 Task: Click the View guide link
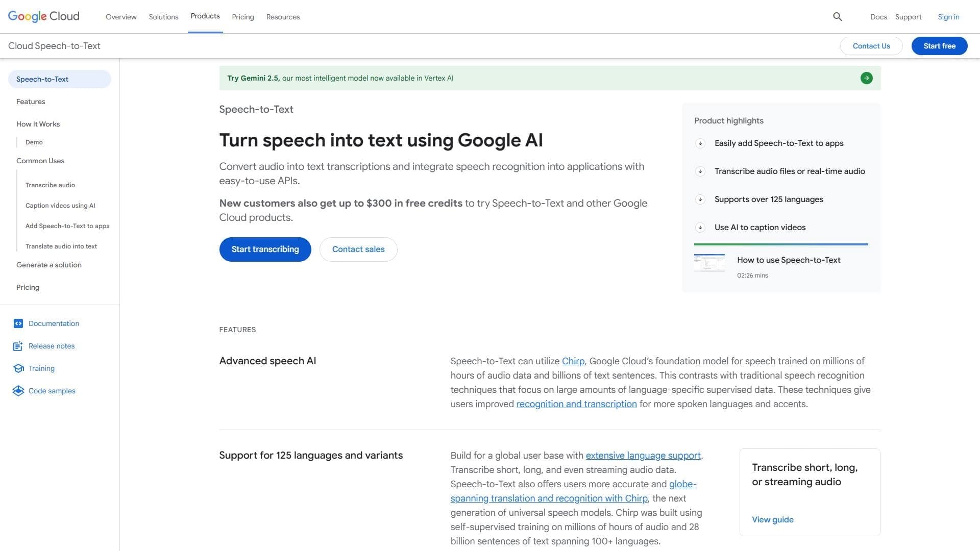[772, 520]
